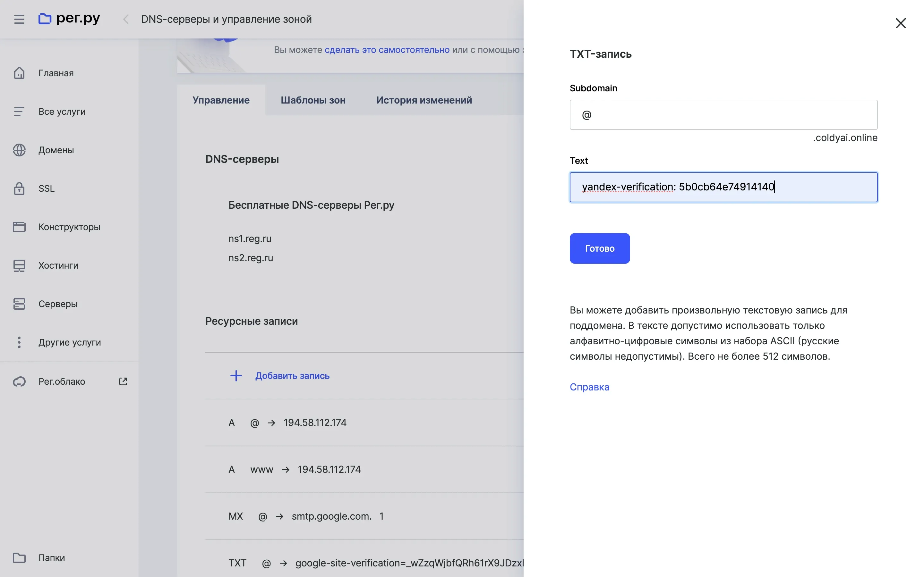The height and width of the screenshot is (577, 924).
Task: Click the back chevron next to page title
Action: pos(126,19)
